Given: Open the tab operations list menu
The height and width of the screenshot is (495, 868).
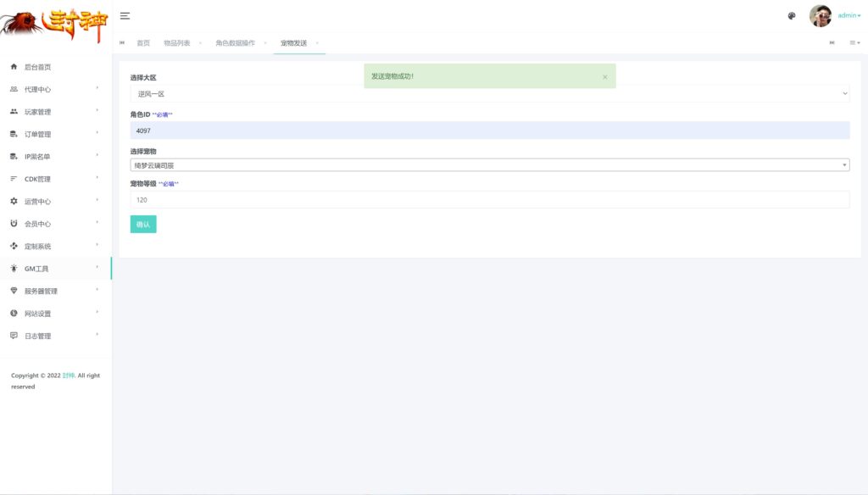Looking at the screenshot, I should (854, 42).
